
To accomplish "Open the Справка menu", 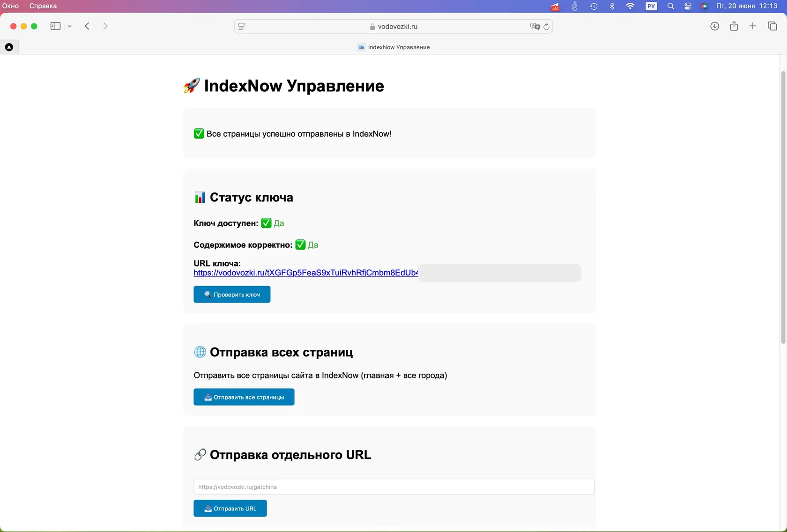I will 42,6.
